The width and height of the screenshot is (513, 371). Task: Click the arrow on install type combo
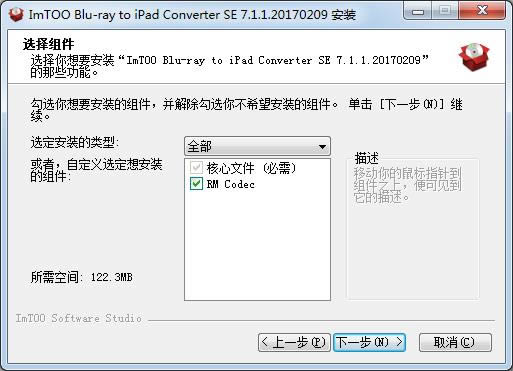click(x=322, y=147)
